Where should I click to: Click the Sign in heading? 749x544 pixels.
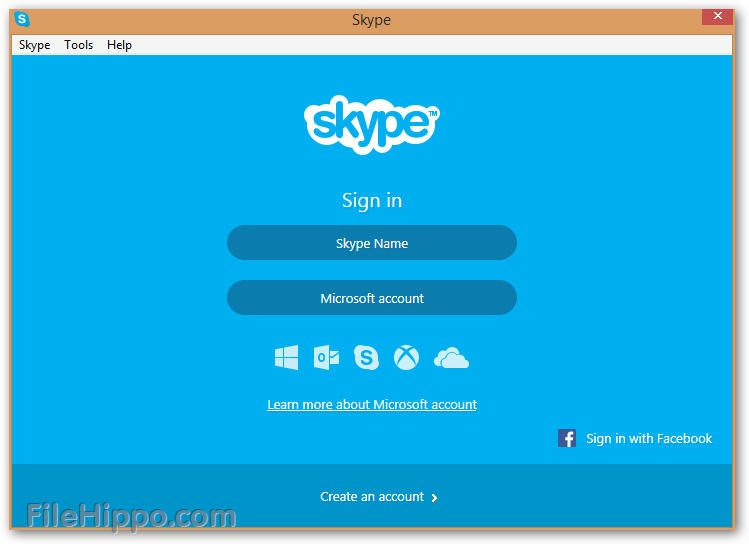(x=372, y=201)
